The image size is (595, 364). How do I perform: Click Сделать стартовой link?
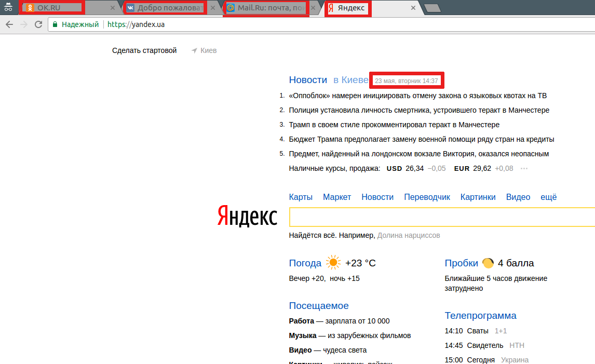pos(144,50)
